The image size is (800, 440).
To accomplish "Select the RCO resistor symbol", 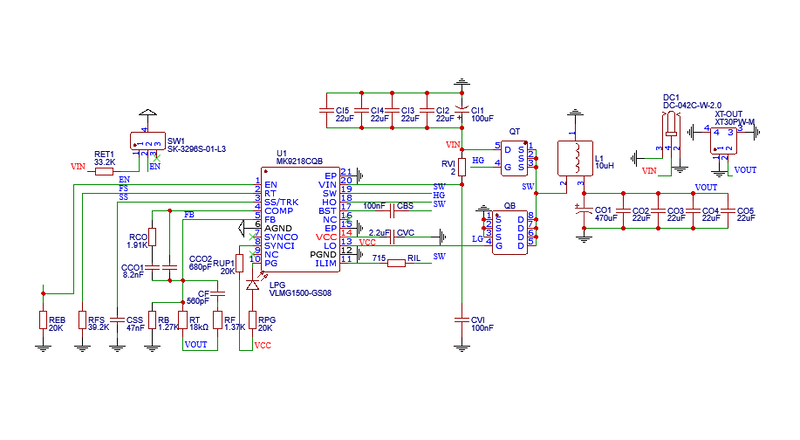I will (152, 237).
